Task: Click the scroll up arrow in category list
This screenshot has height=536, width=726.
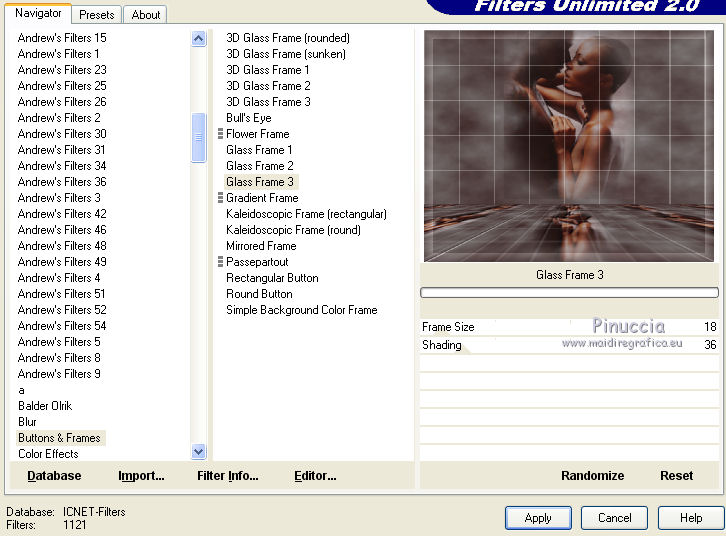Action: click(x=198, y=38)
